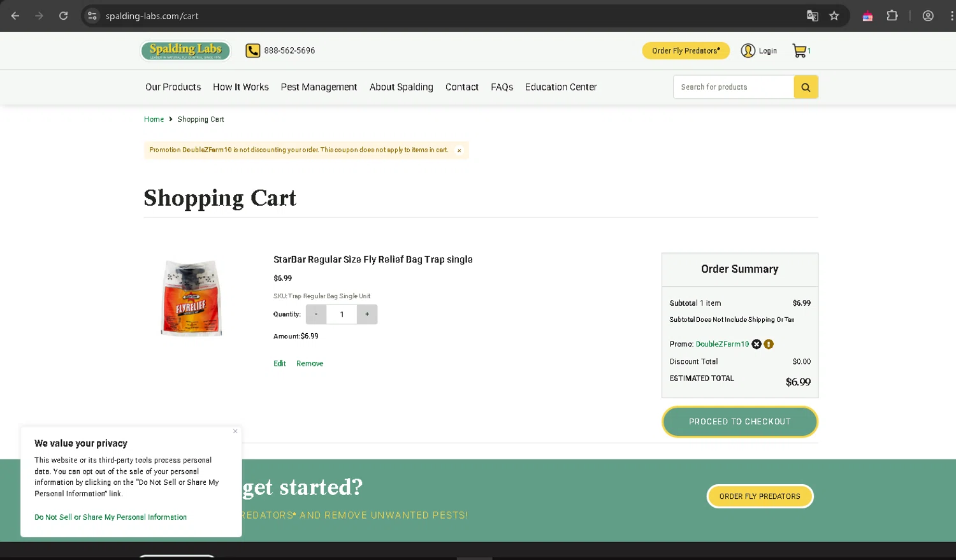Open site information icon in address bar

click(92, 16)
